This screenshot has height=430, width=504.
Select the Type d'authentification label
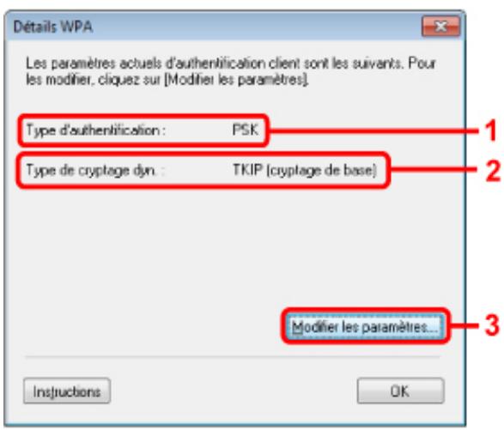pyautogui.click(x=96, y=130)
